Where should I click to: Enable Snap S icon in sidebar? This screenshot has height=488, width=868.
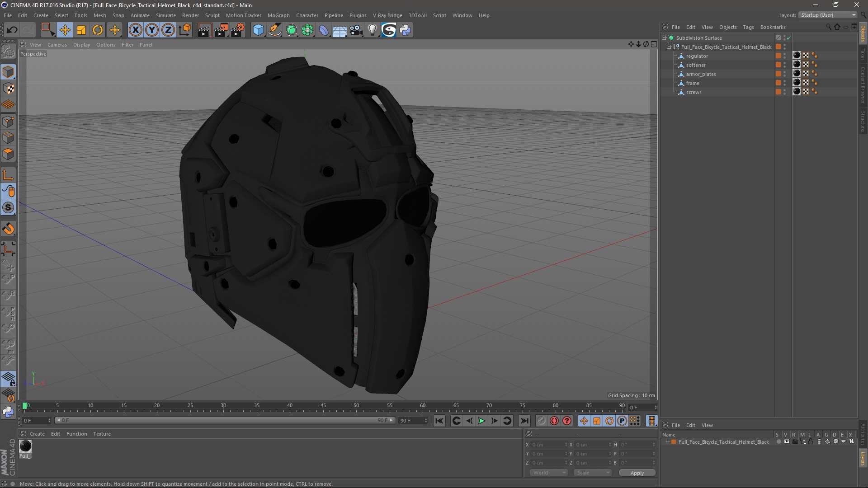8,208
